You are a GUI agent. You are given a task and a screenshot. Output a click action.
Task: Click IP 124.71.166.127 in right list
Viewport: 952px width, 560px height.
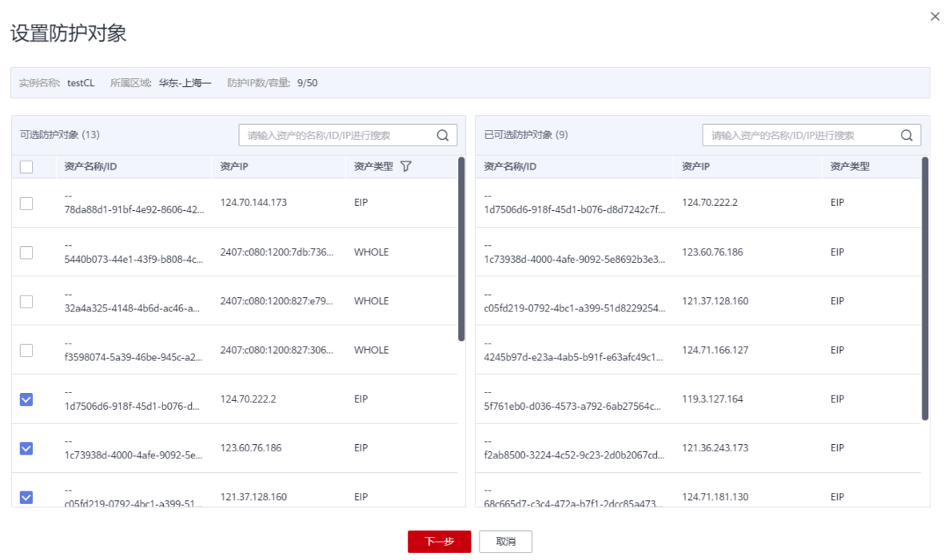pos(715,350)
